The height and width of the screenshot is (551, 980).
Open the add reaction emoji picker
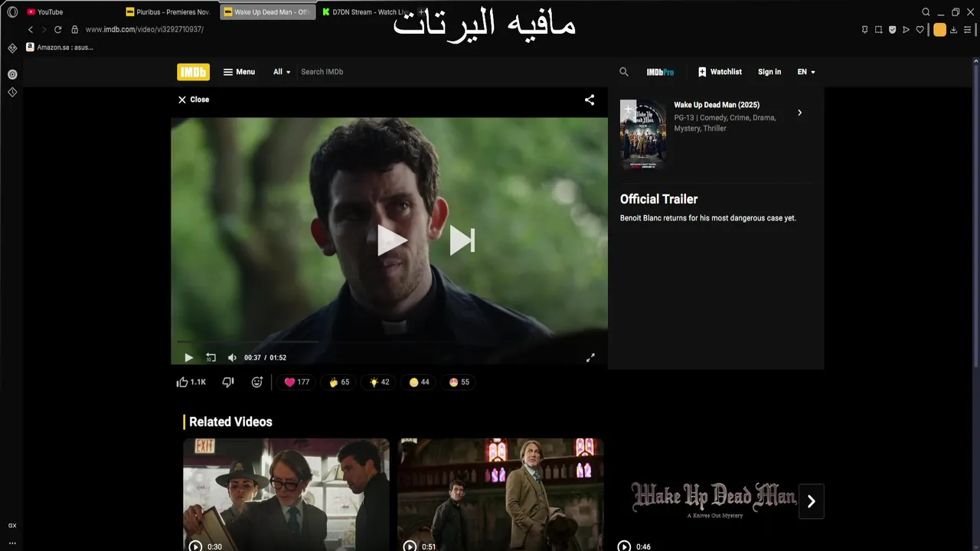tap(257, 382)
